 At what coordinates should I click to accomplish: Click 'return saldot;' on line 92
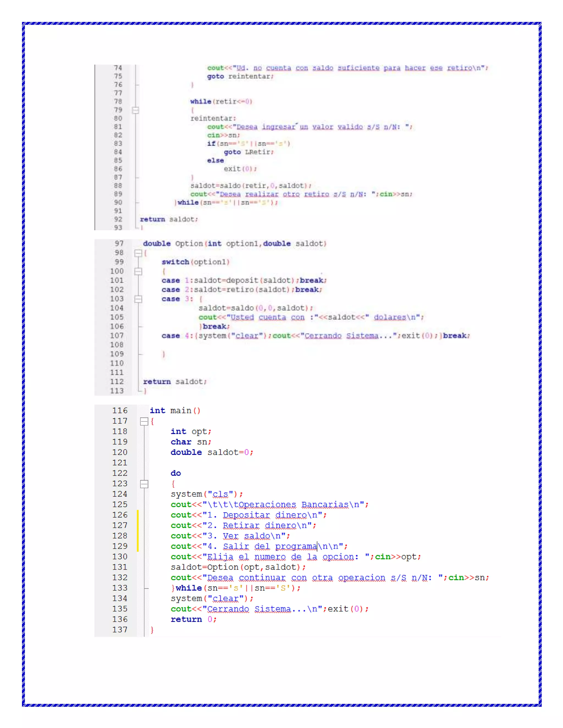click(169, 219)
